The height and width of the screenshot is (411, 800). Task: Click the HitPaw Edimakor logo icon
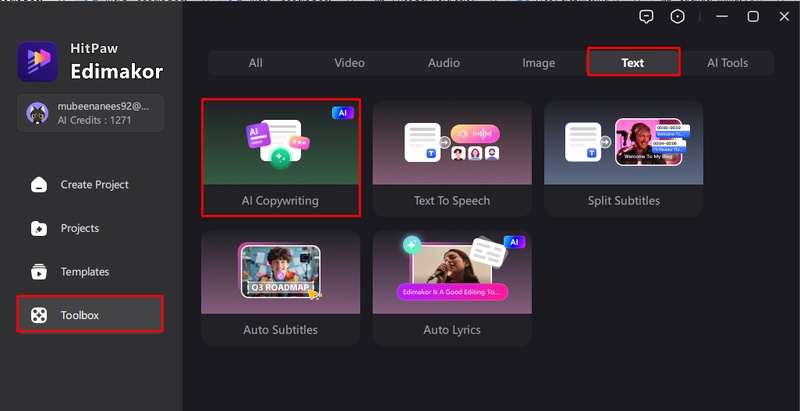(x=38, y=61)
